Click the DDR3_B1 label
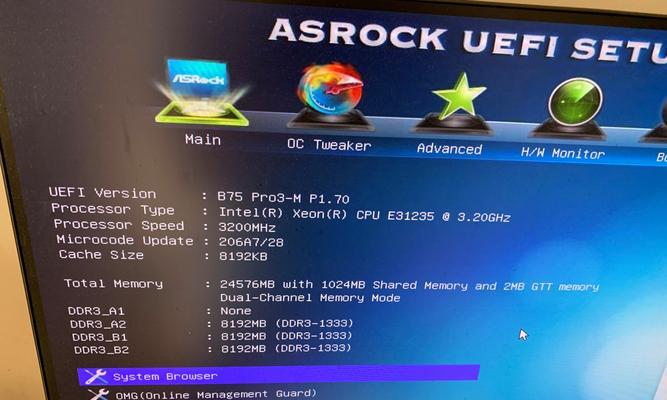667x400 pixels. pyautogui.click(x=100, y=337)
